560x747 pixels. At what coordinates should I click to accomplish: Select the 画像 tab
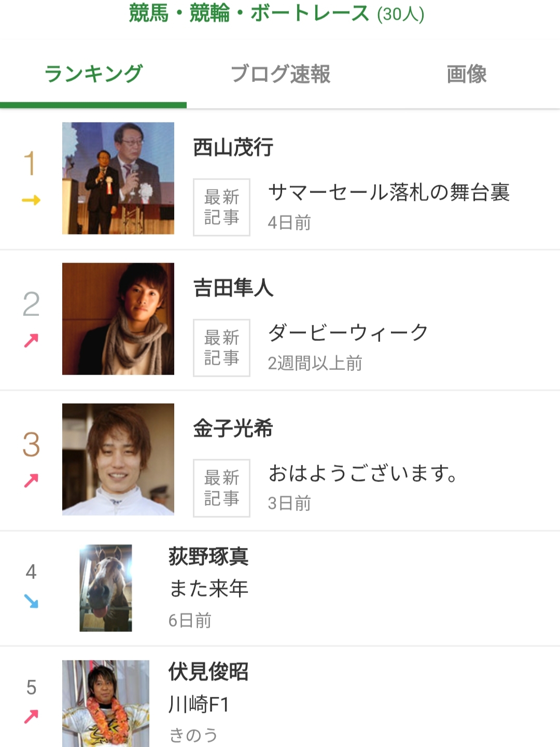click(467, 74)
